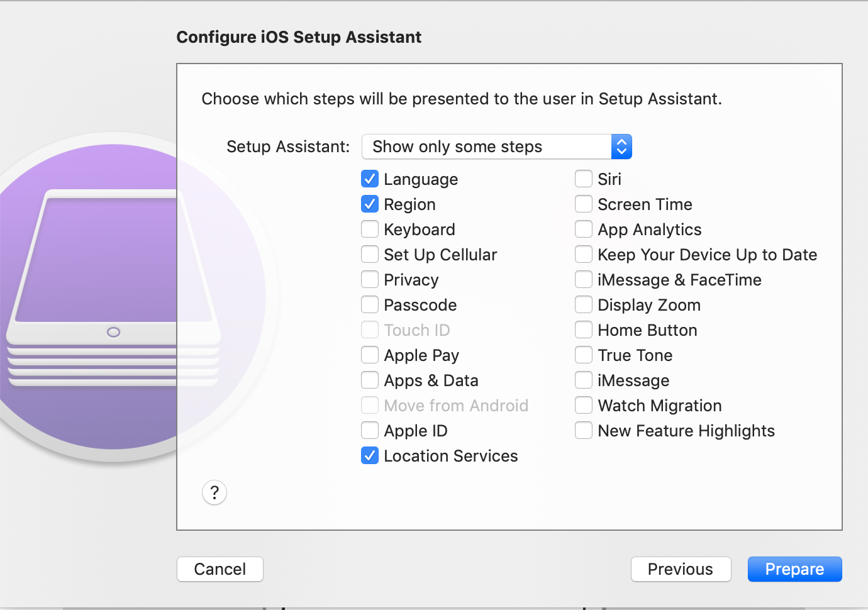868x610 pixels.
Task: Open help with the question mark button
Action: click(x=214, y=492)
